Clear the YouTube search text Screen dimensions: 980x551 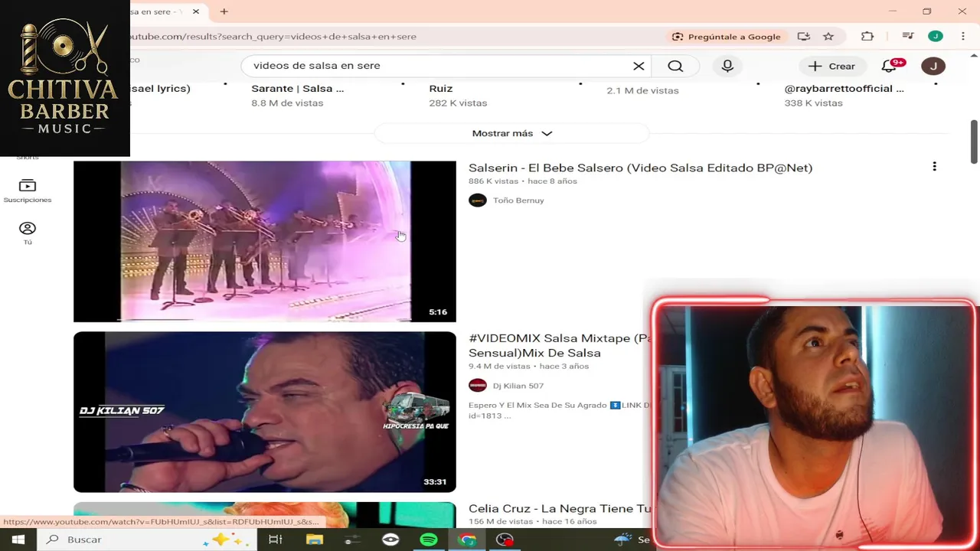pyautogui.click(x=639, y=66)
